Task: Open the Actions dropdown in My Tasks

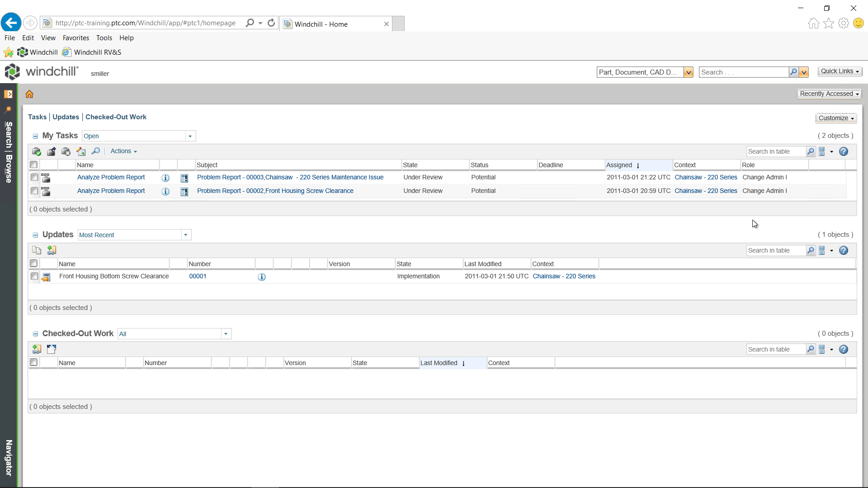Action: 123,151
